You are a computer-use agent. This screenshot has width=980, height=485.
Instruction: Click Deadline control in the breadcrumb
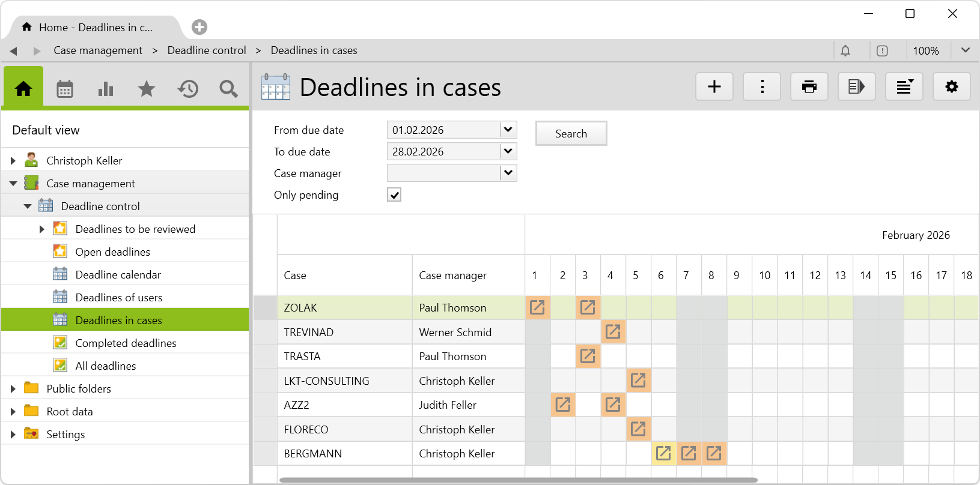coord(207,50)
